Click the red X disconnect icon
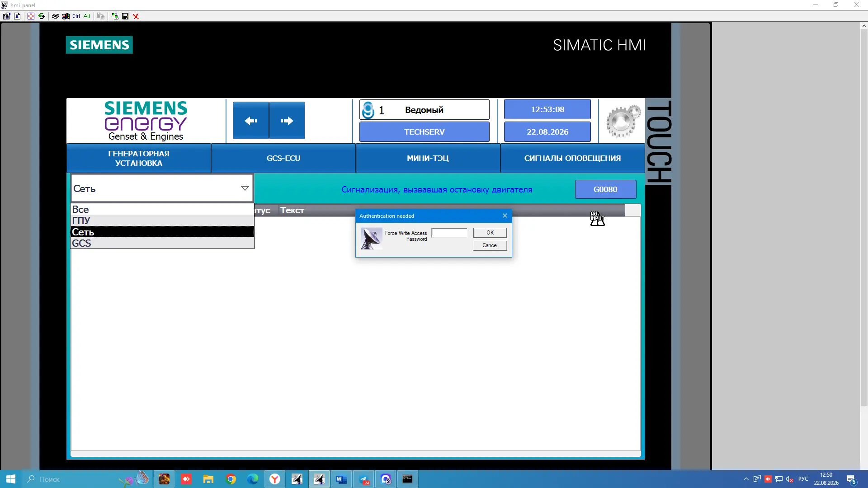Image resolution: width=868 pixels, height=488 pixels. [x=136, y=16]
